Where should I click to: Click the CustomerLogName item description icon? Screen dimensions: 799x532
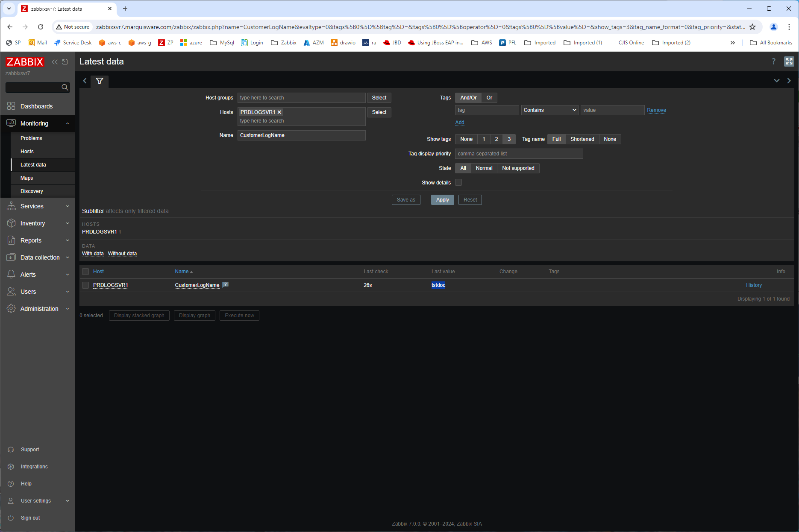226,285
